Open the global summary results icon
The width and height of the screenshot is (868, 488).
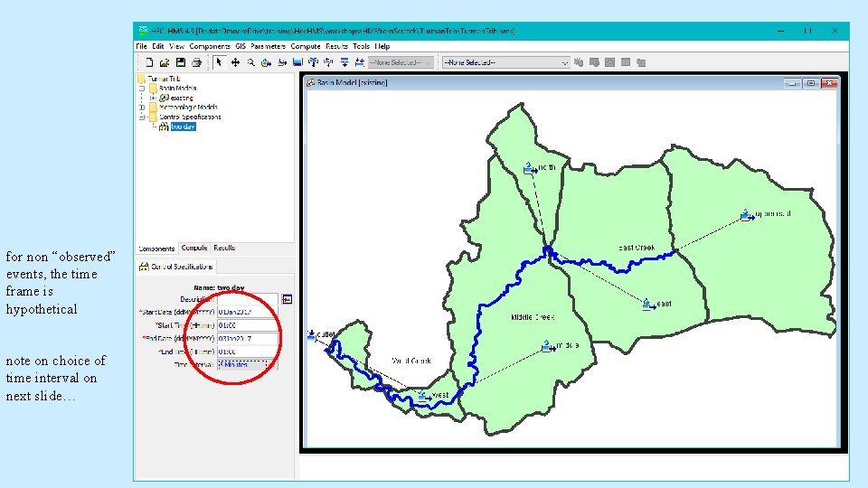(594, 62)
